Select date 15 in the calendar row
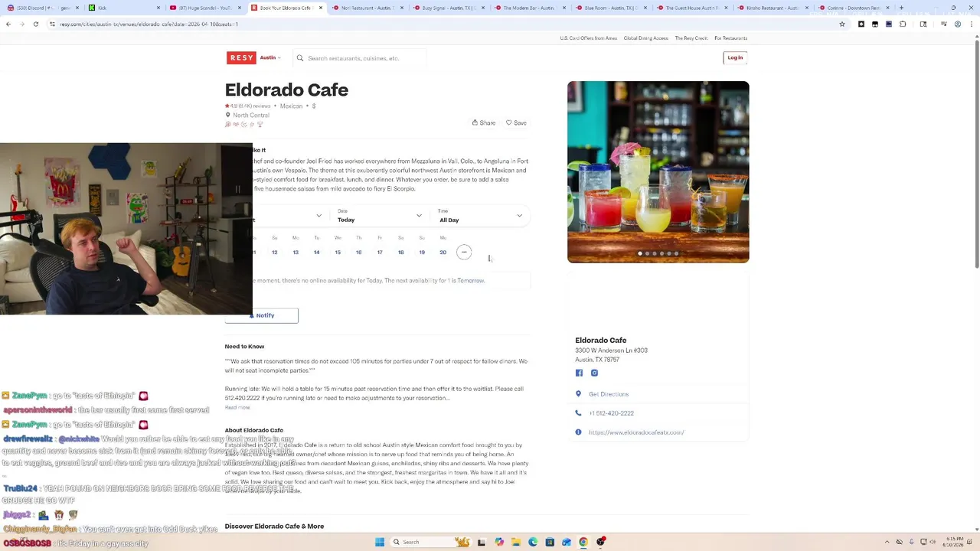Screen dimensions: 980x551 pyautogui.click(x=338, y=252)
